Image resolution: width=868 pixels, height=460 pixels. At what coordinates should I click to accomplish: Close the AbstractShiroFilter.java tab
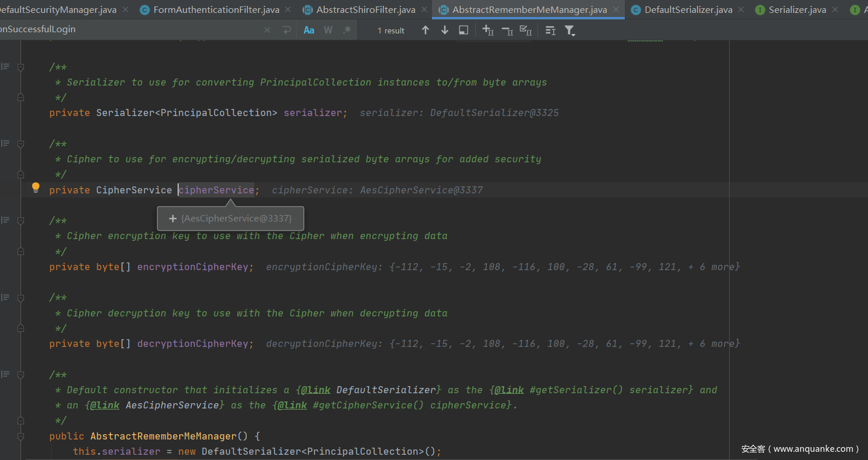426,9
